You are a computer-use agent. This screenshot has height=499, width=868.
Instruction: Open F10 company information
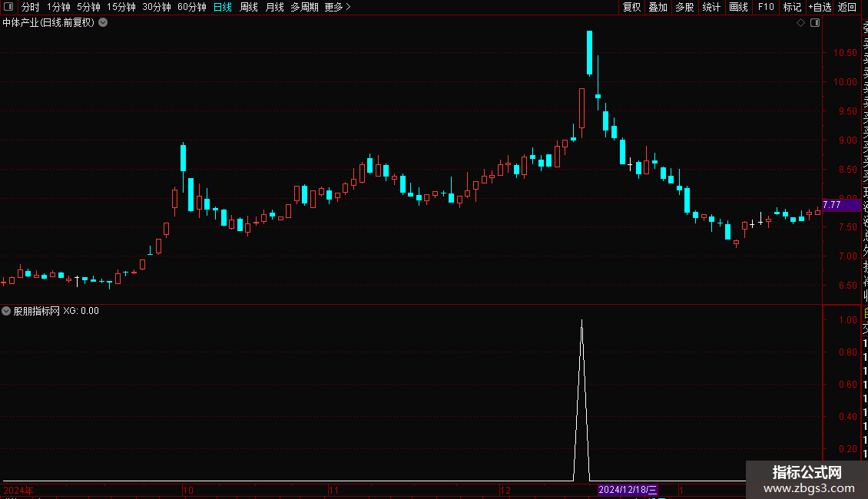coord(766,7)
